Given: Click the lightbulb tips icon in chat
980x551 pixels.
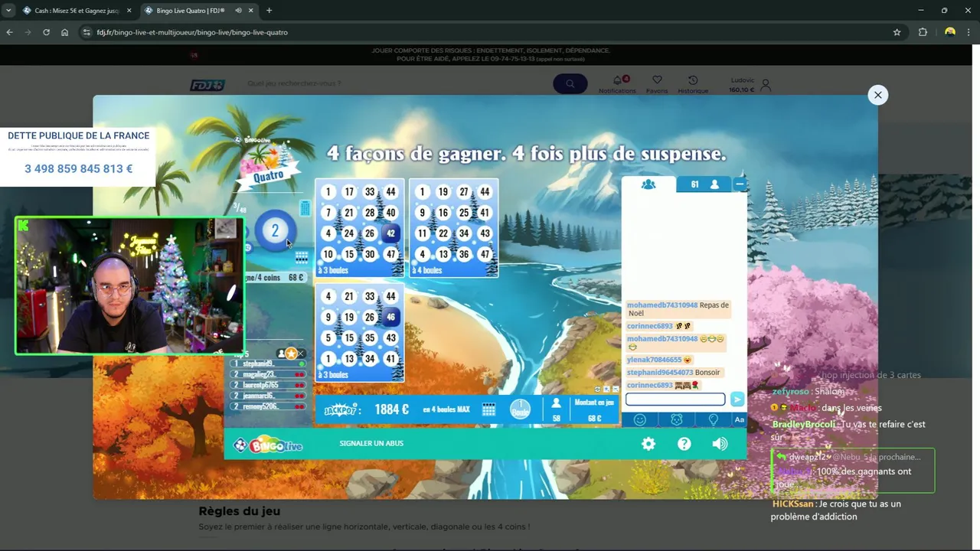Looking at the screenshot, I should point(713,419).
